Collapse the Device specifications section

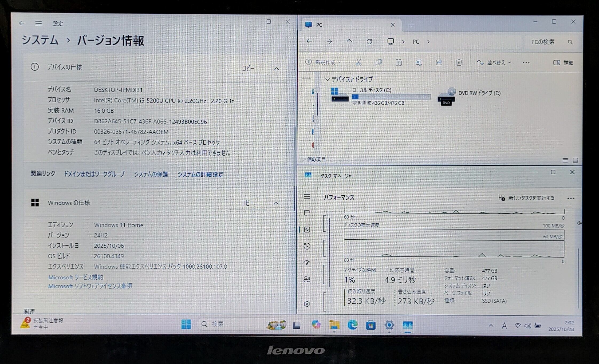[277, 69]
